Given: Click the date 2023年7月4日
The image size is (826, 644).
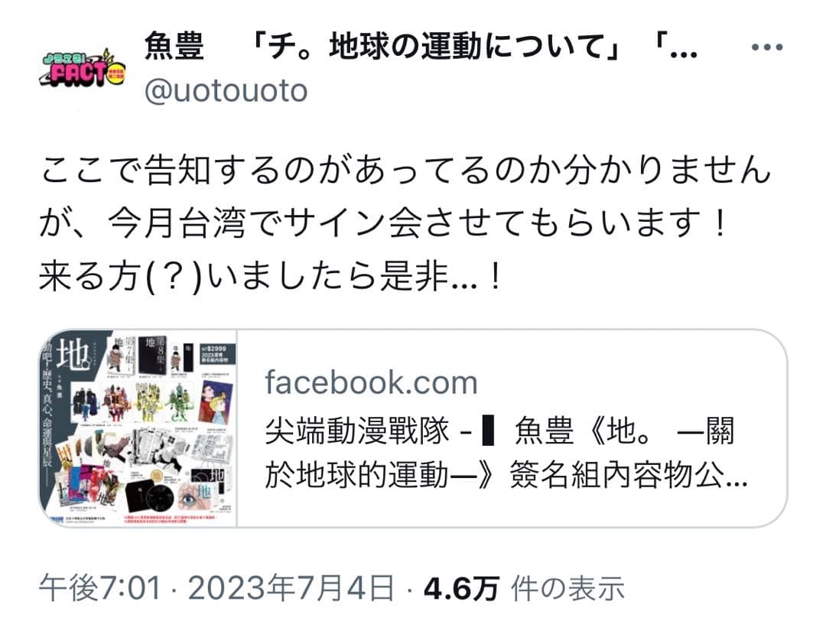Looking at the screenshot, I should point(291,588).
